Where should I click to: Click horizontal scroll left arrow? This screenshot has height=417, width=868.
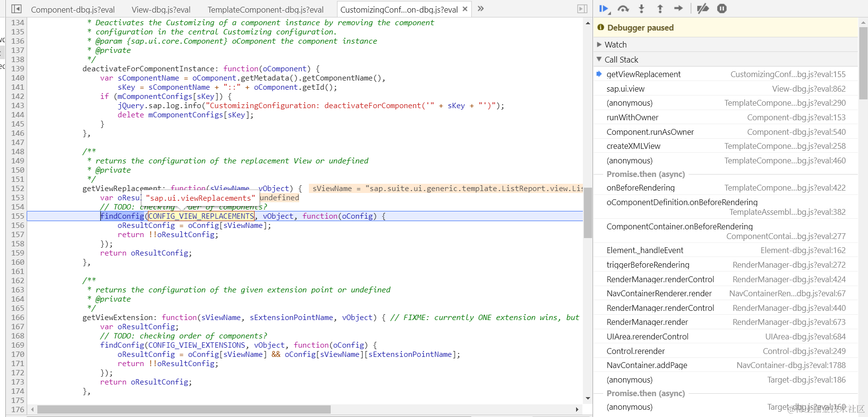pos(32,410)
